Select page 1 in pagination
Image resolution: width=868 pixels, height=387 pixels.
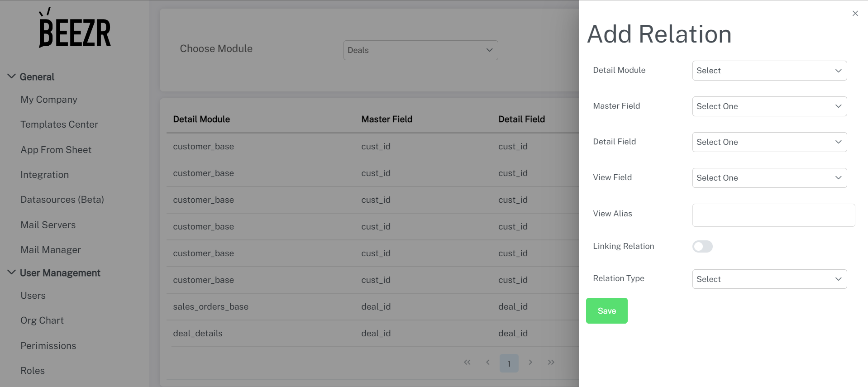click(509, 363)
